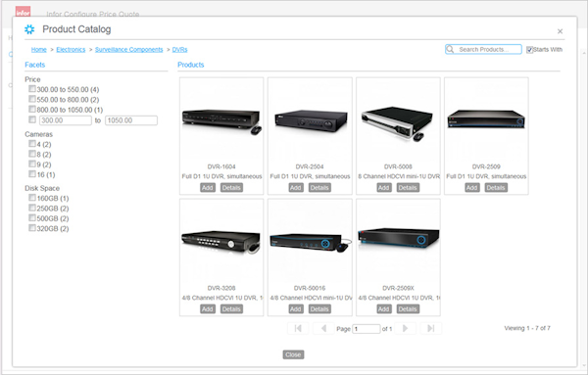The image size is (588, 375).
Task: Add DVR-50016 to the quote
Action: (x=296, y=309)
